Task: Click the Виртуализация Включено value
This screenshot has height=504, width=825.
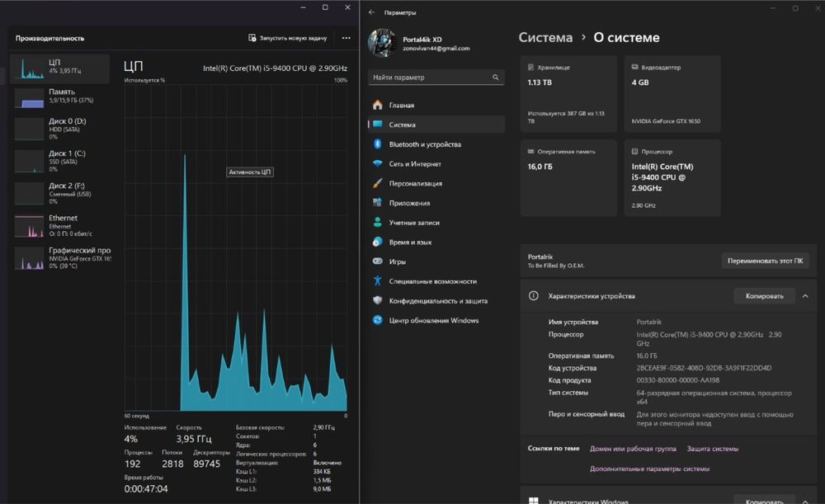Action: (x=328, y=463)
